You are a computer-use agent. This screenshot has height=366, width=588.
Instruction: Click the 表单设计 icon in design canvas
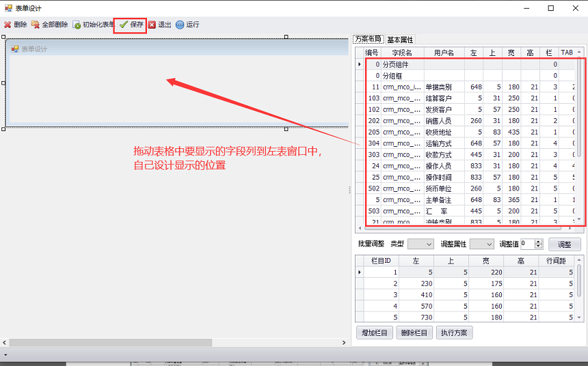[15, 49]
